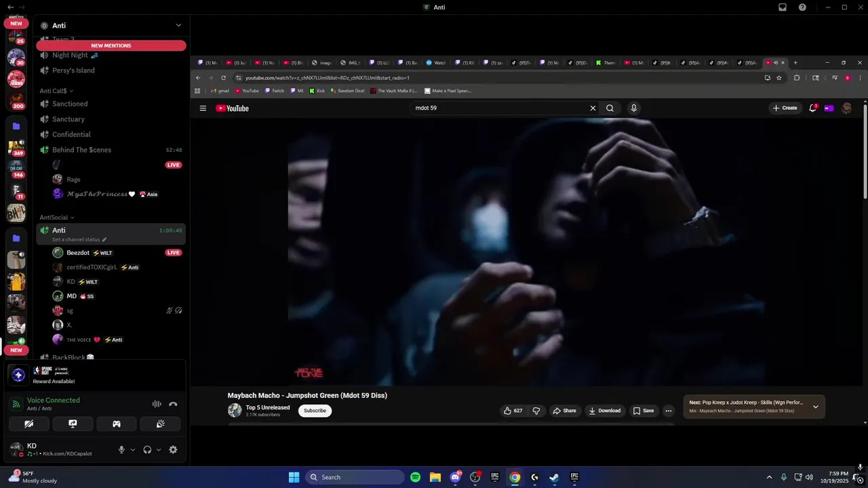The height and width of the screenshot is (488, 868).
Task: Set a channel status for Anti
Action: 79,239
